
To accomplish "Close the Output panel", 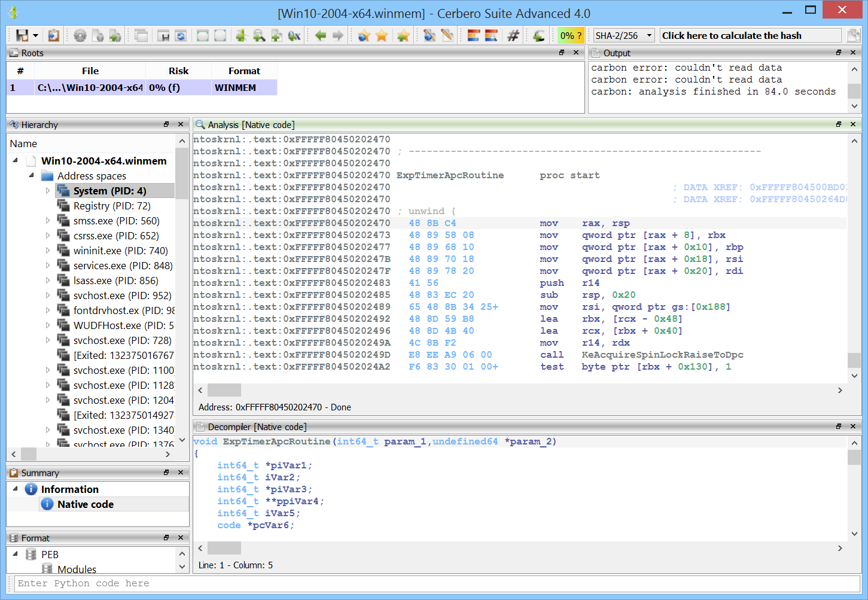I will click(x=853, y=53).
